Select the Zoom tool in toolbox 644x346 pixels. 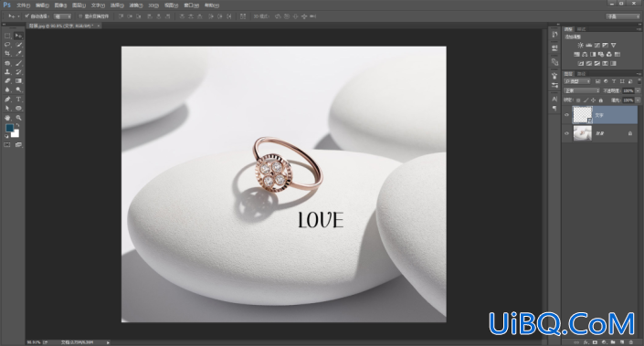coord(18,118)
